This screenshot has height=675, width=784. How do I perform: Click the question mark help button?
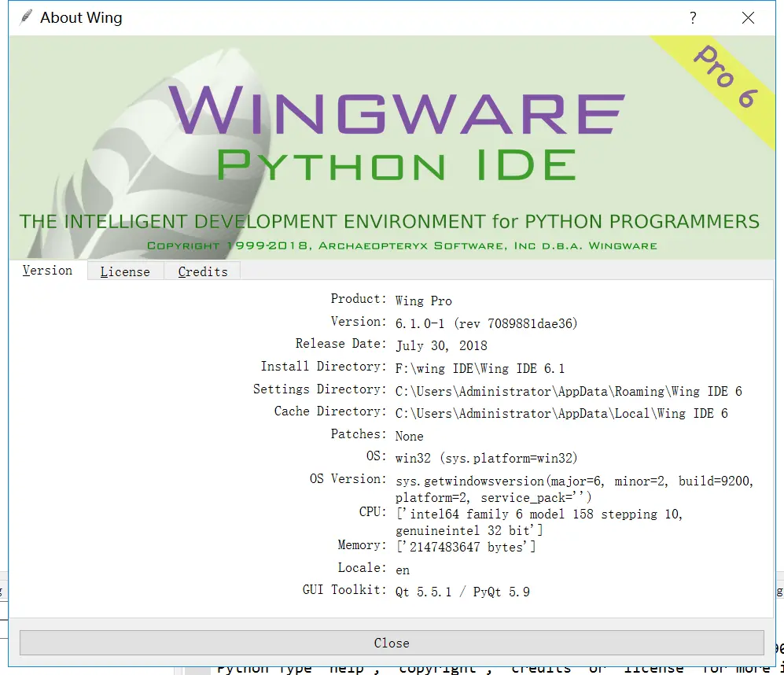click(693, 18)
